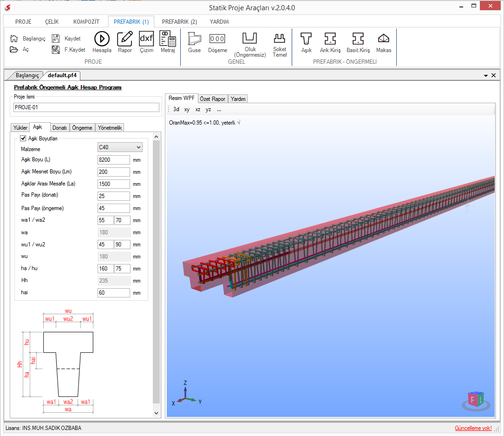Open the Yükler tab
Screen dimensions: 504x436
click(x=20, y=128)
